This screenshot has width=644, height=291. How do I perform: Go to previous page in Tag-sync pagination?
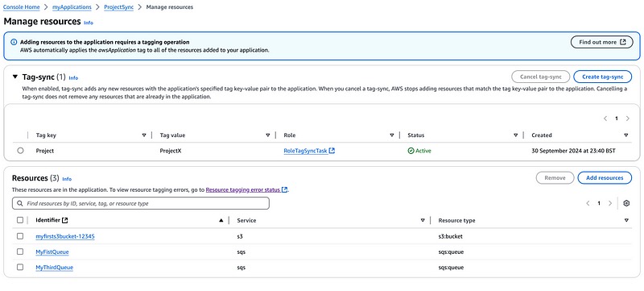coord(605,118)
